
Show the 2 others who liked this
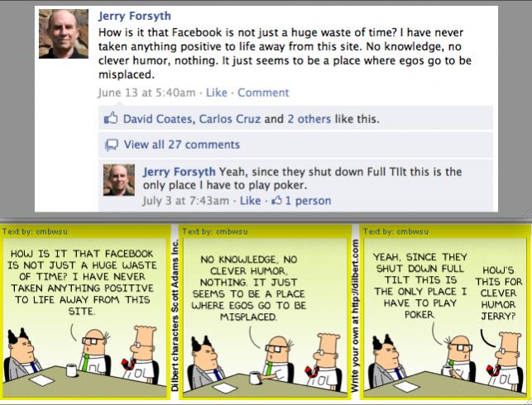[x=309, y=119]
